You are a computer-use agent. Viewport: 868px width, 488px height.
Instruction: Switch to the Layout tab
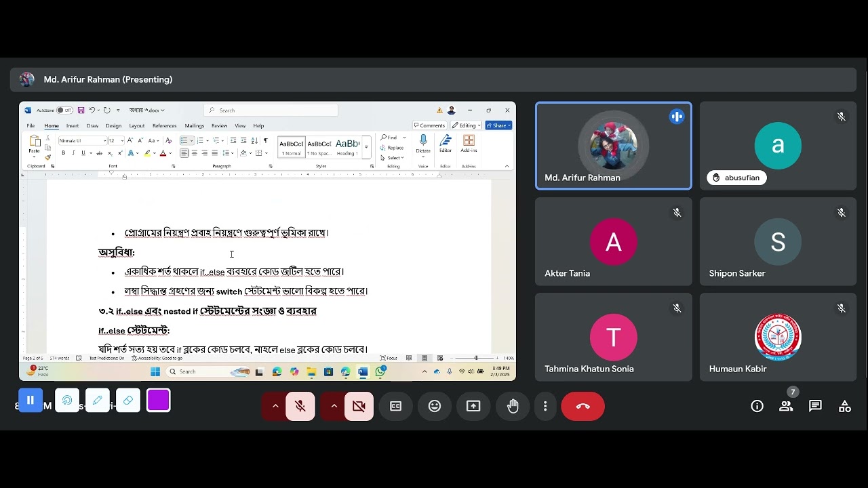(x=137, y=125)
